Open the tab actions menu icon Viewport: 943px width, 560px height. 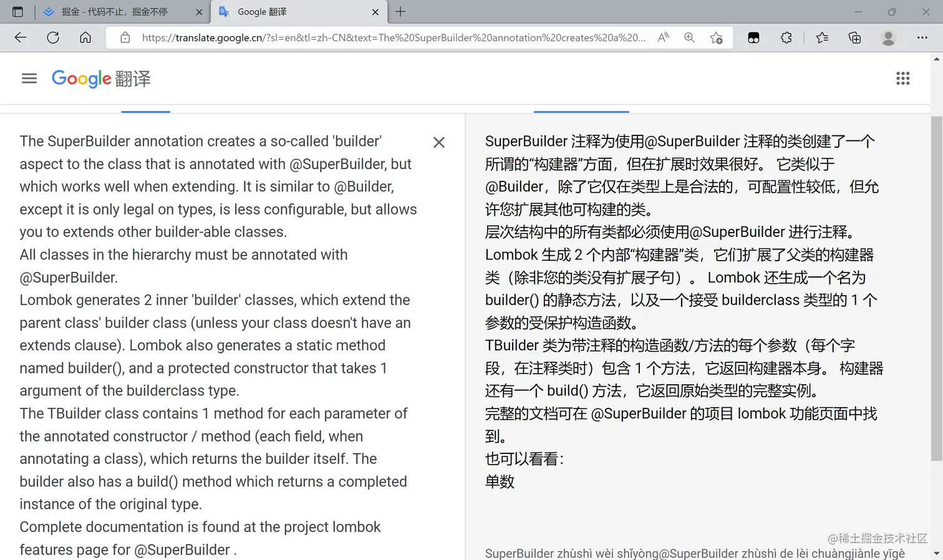17,12
